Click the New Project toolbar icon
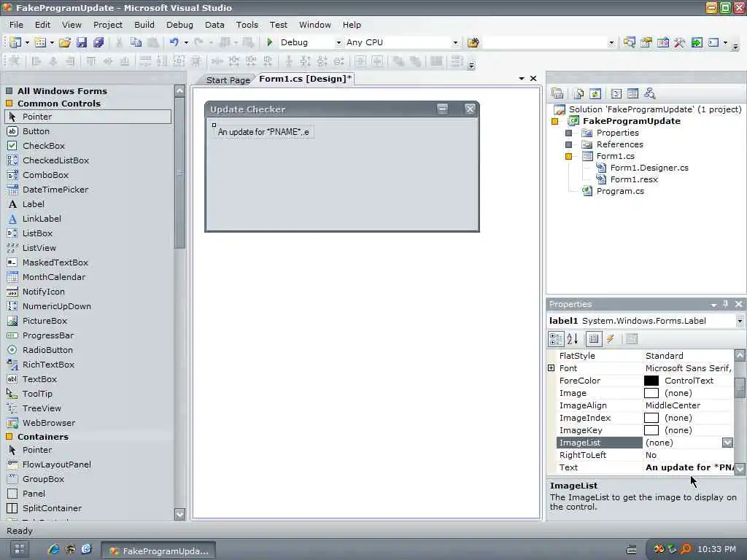The height and width of the screenshot is (560, 747). [15, 42]
